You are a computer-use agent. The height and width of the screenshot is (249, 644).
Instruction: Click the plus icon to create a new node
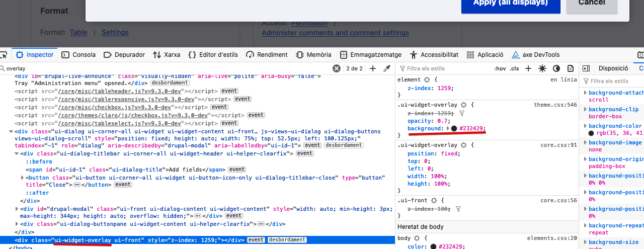373,68
